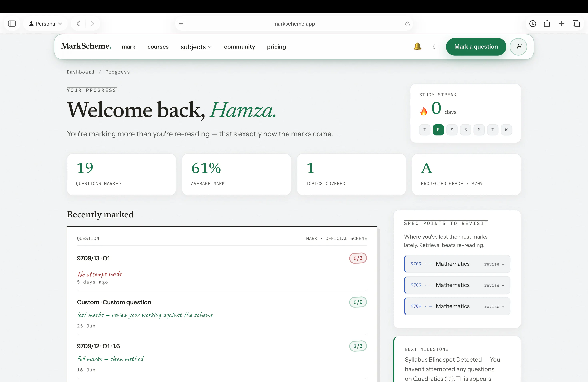Open notifications bell icon
588x382 pixels.
coord(417,46)
